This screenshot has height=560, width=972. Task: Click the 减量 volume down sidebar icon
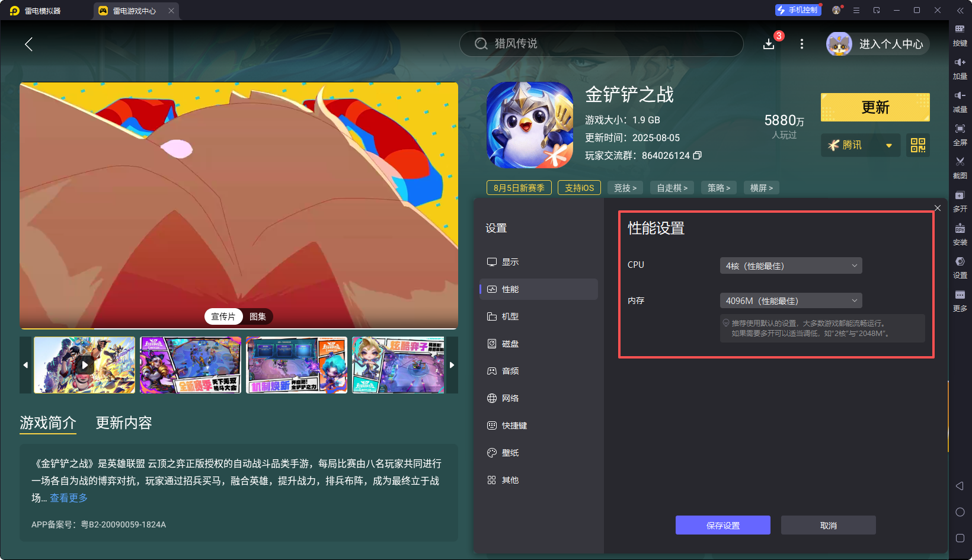pos(960,101)
